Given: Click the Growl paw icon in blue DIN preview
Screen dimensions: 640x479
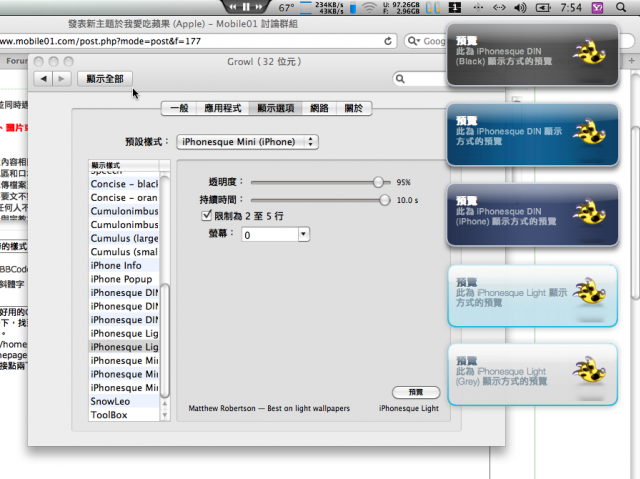Looking at the screenshot, I should click(x=590, y=132).
